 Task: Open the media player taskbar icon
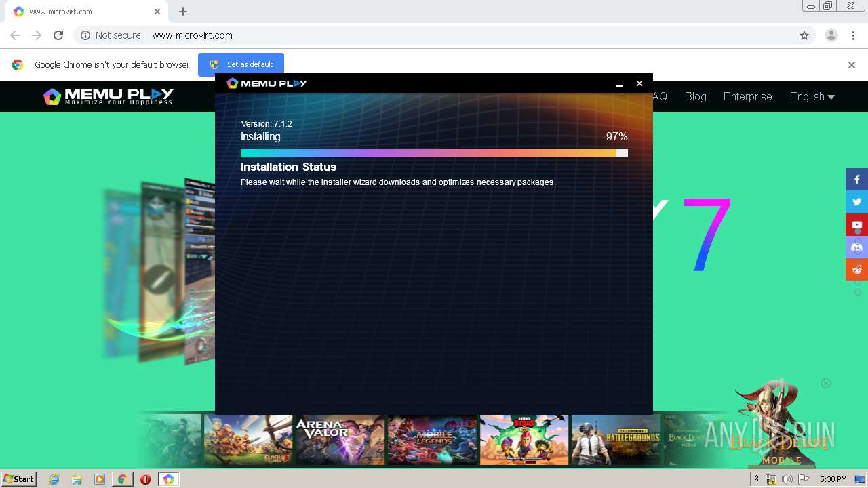[x=100, y=479]
